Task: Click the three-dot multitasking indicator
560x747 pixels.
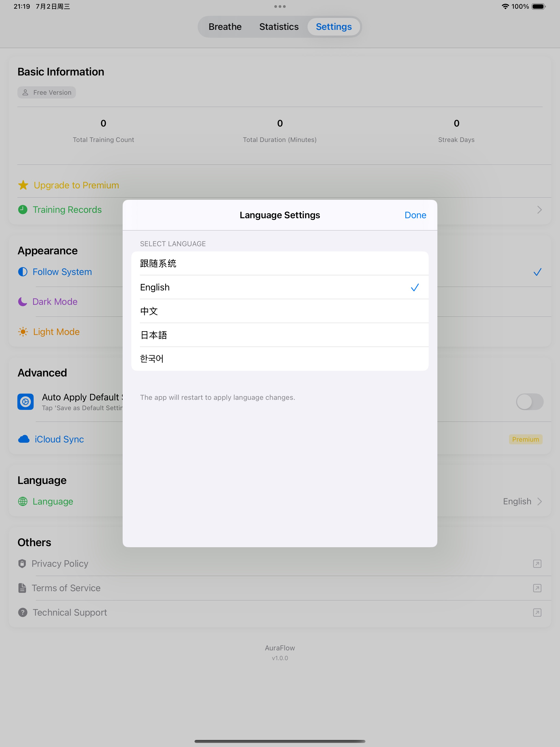Action: tap(280, 7)
